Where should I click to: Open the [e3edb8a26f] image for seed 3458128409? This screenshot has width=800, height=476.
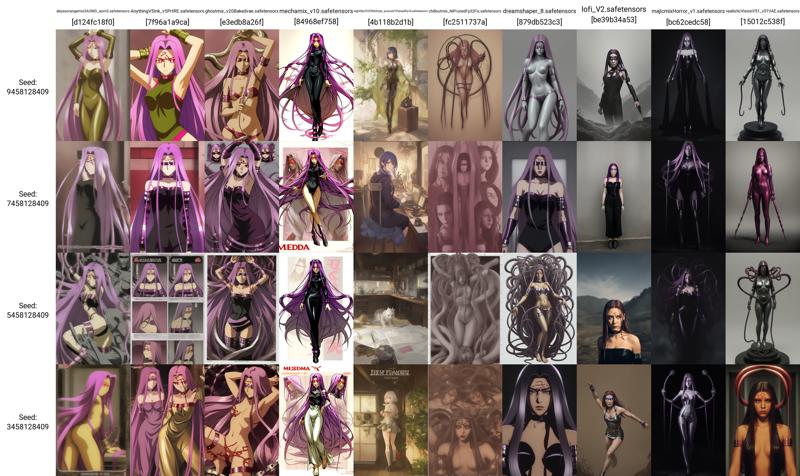click(242, 420)
